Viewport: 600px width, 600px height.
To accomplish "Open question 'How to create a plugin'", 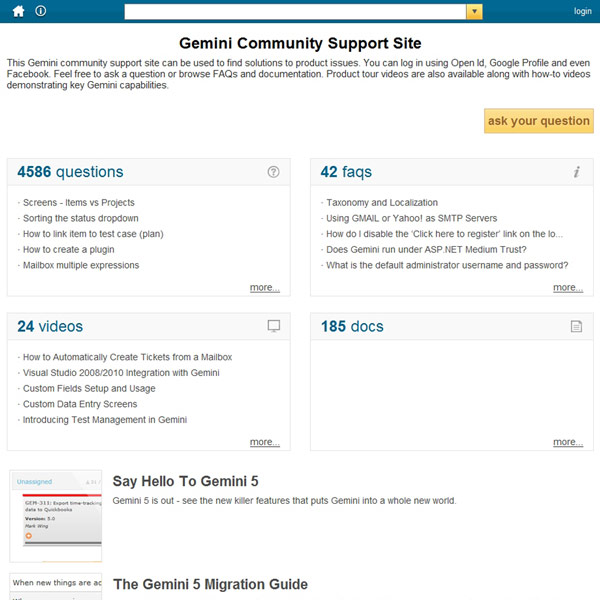I will tap(68, 249).
